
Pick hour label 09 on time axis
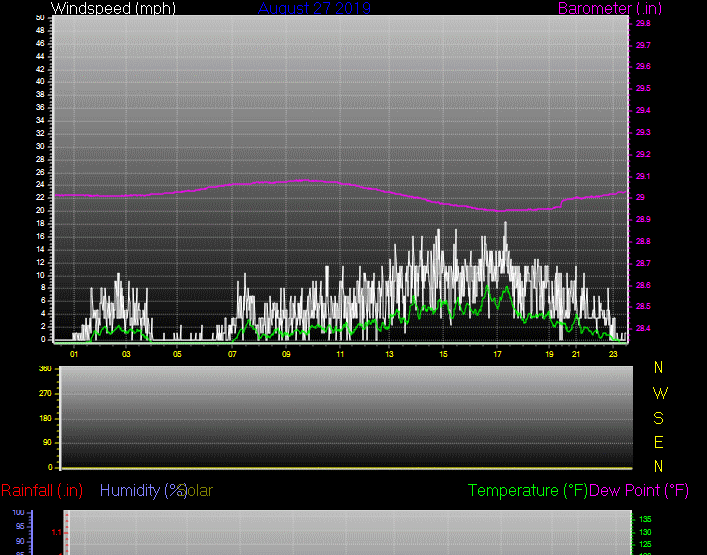click(286, 354)
